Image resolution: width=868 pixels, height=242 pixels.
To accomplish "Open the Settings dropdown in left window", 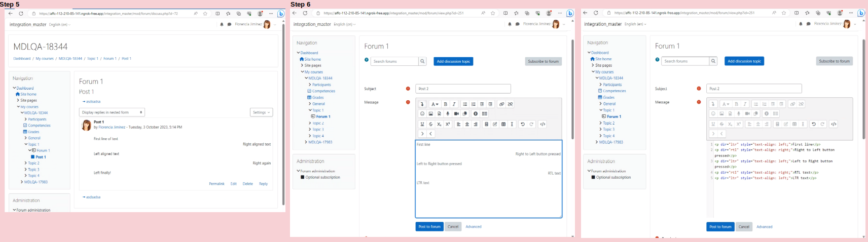I will click(262, 112).
